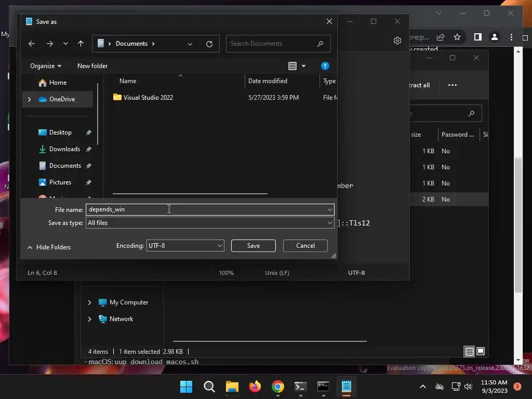
Task: Open Chrome three-dot menu
Action: tap(511, 37)
